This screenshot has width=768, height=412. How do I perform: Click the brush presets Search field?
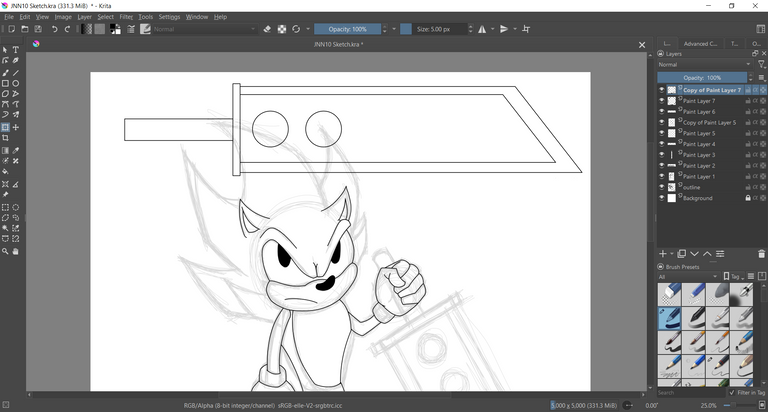coord(691,393)
